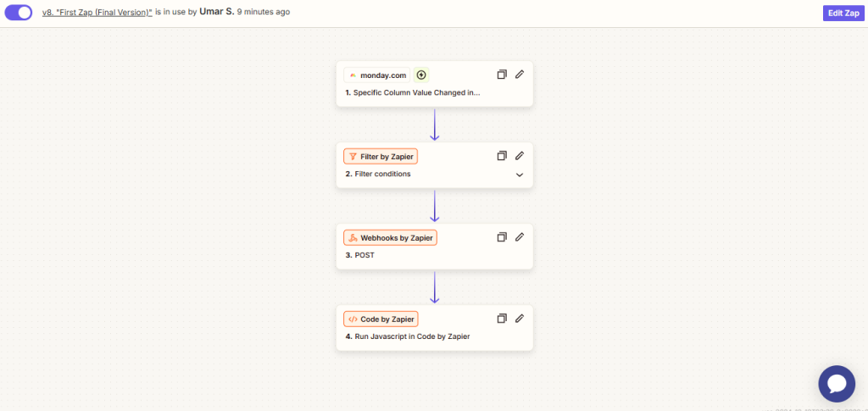Toggle the Zap on/off switch
Image resolution: width=868 pixels, height=411 pixels.
click(x=19, y=13)
